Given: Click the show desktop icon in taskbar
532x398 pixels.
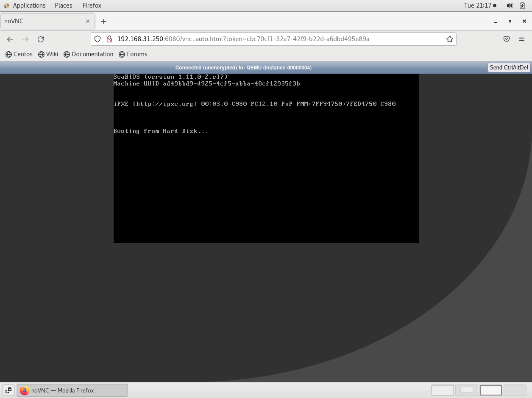Looking at the screenshot, I should pos(8,390).
